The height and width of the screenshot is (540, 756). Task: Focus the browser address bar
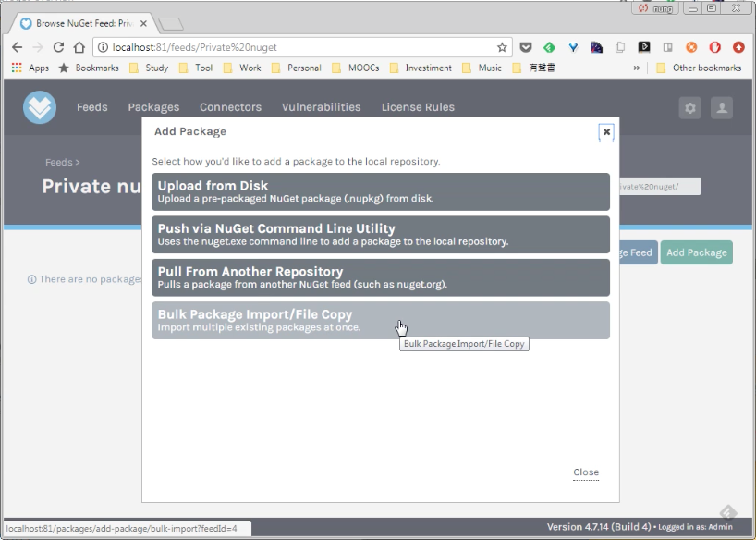coord(302,47)
